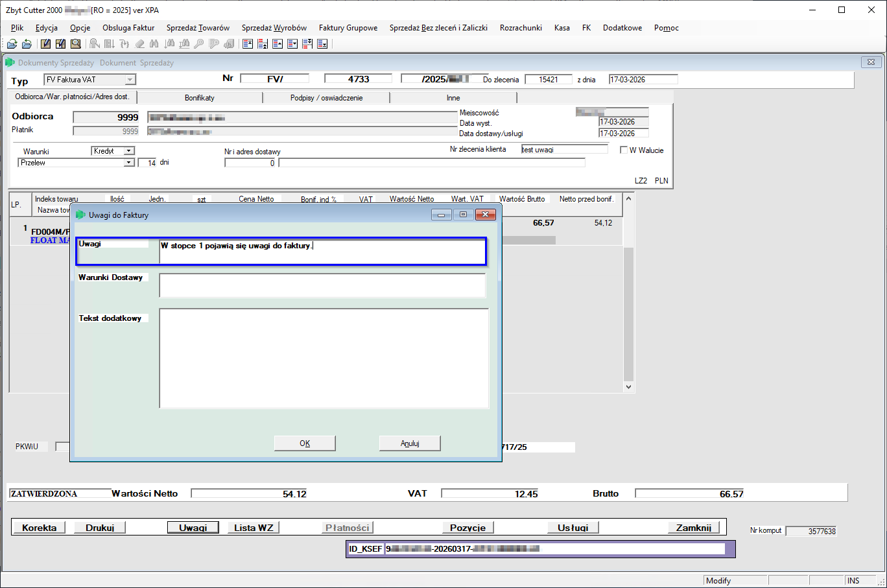Toggle the W Walucie checkbox
Image resolution: width=887 pixels, height=588 pixels.
(624, 150)
